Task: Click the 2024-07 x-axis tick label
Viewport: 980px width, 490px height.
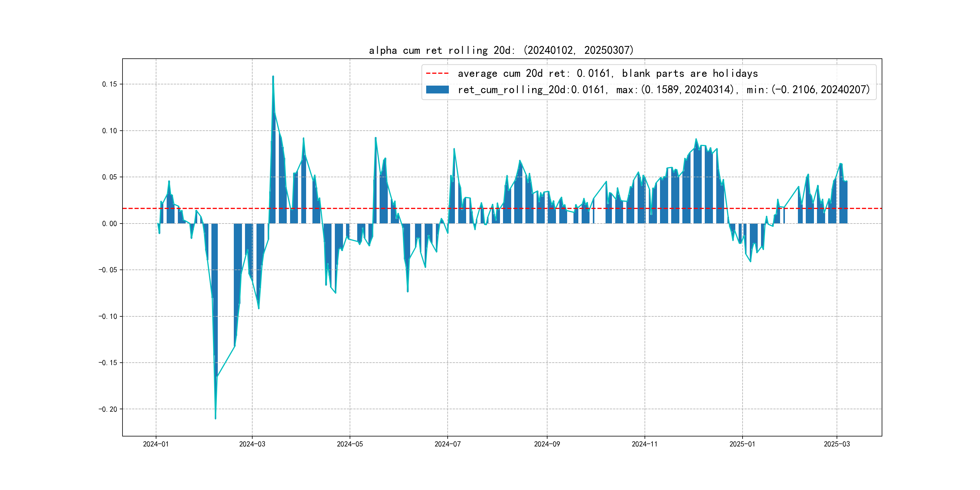Action: [x=447, y=444]
